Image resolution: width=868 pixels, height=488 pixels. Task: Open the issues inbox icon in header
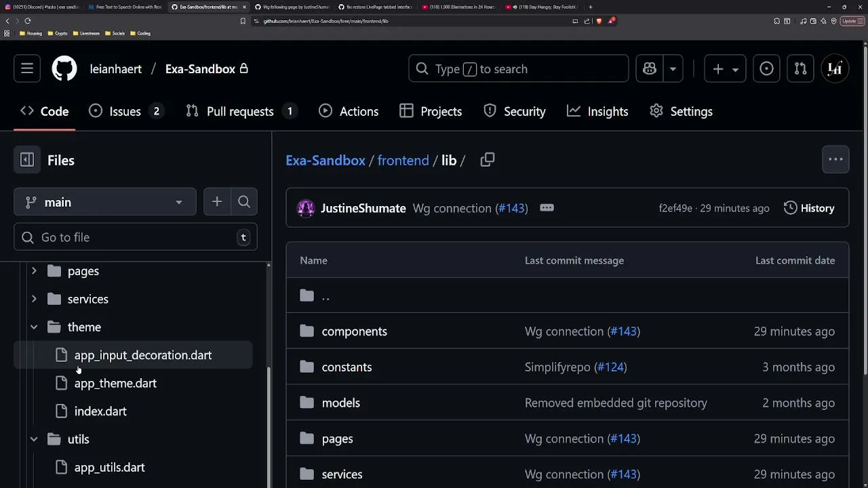[x=766, y=69]
